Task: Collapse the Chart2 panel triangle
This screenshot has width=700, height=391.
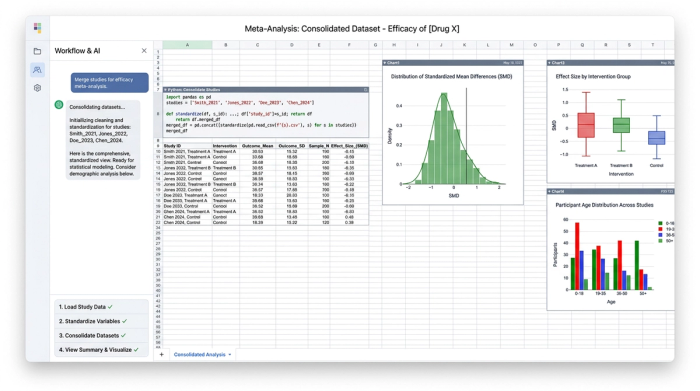Action: click(550, 63)
